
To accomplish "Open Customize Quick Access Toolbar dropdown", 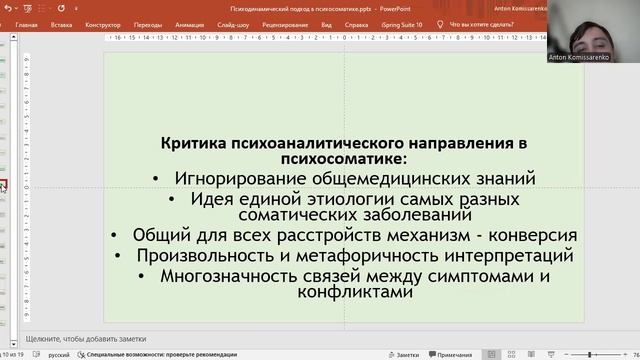I will [x=76, y=9].
